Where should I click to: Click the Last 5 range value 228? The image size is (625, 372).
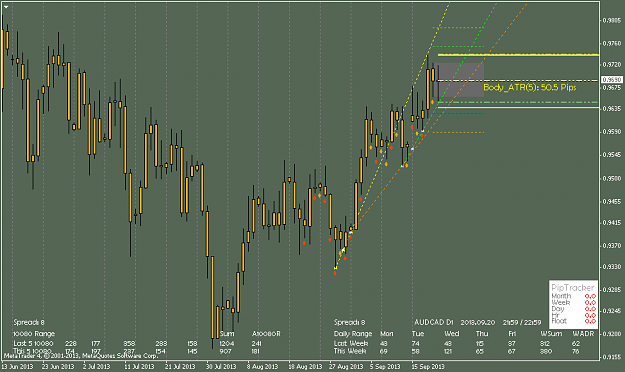[71, 343]
